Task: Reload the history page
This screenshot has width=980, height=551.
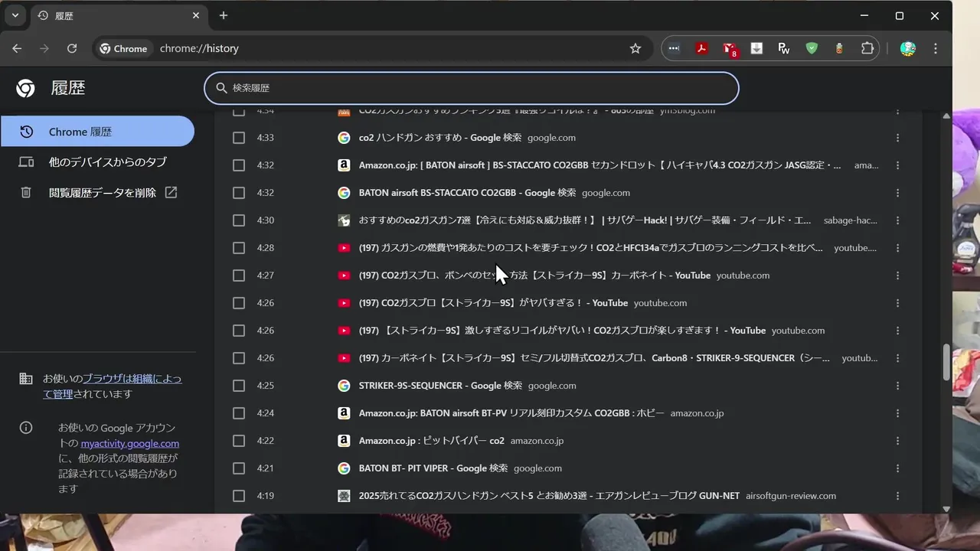Action: [x=72, y=48]
